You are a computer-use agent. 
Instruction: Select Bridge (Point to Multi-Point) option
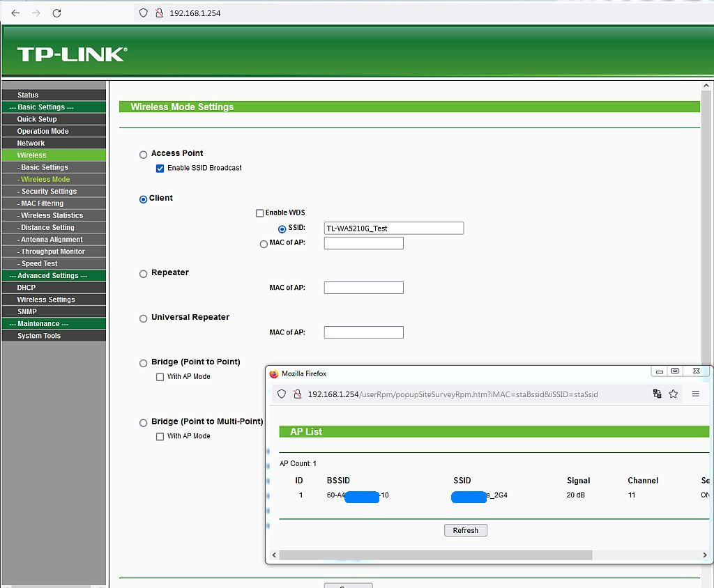(144, 423)
